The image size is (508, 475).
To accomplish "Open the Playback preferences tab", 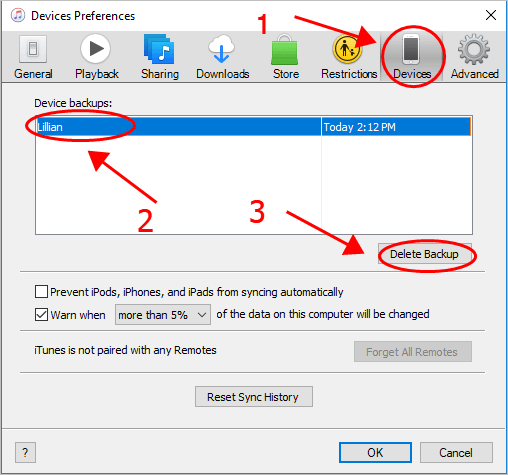I will (x=96, y=57).
